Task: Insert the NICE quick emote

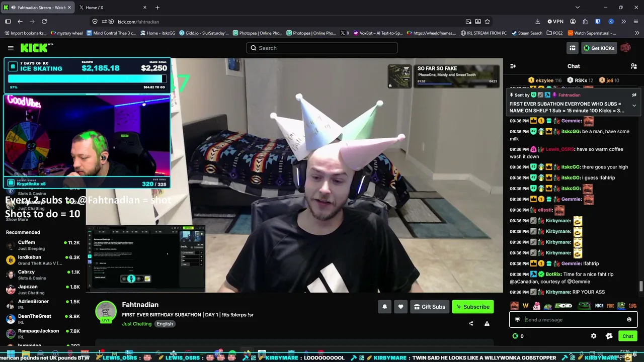Action: 599,305
